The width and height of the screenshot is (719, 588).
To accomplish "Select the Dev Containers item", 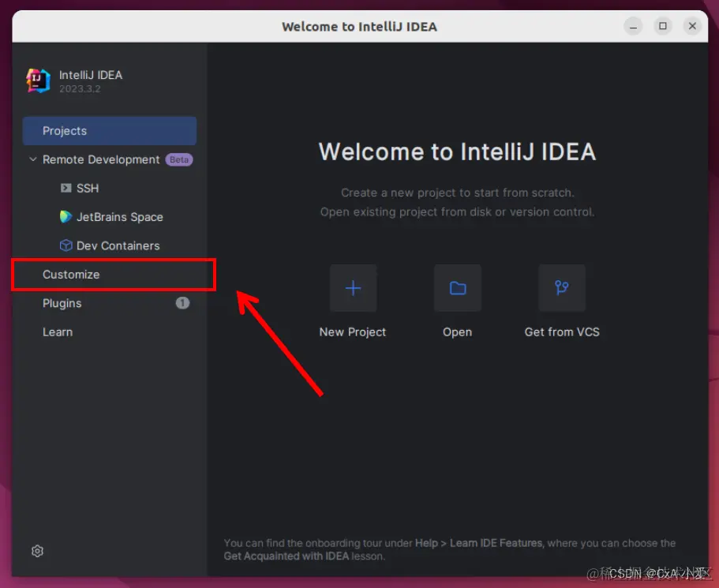I will pyautogui.click(x=110, y=245).
